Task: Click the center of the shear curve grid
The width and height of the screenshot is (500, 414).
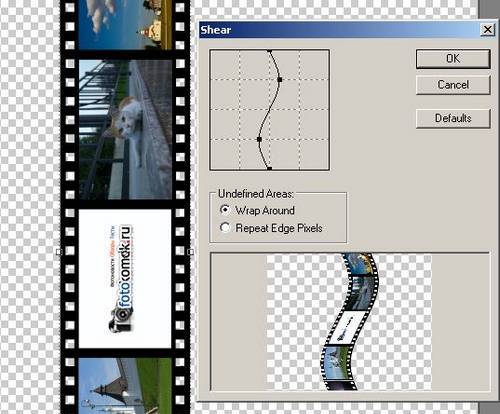Action: 269,110
